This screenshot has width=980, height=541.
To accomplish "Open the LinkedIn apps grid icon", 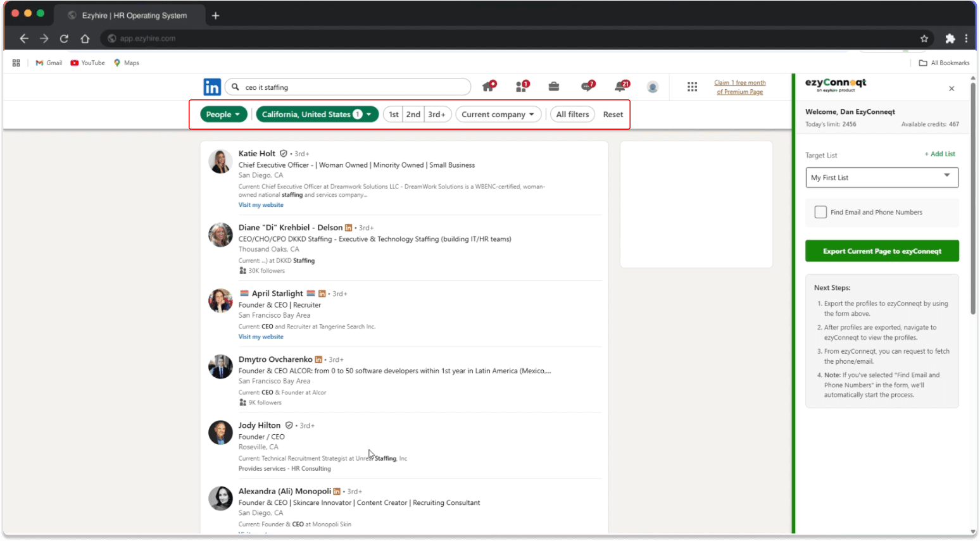I will coord(693,87).
